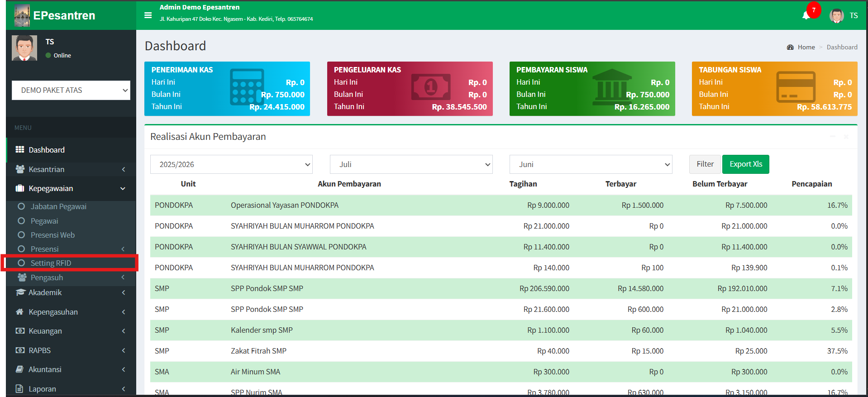Image resolution: width=868 pixels, height=397 pixels.
Task: Click the EPesantren mosque logo
Action: tap(22, 15)
